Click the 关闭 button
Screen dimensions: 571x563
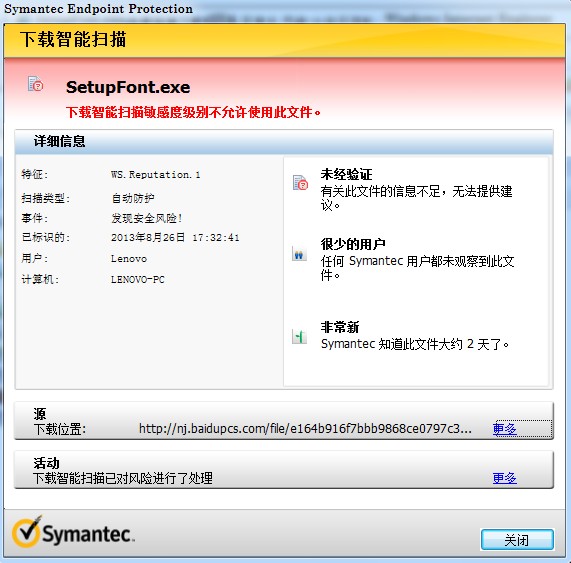tap(517, 540)
